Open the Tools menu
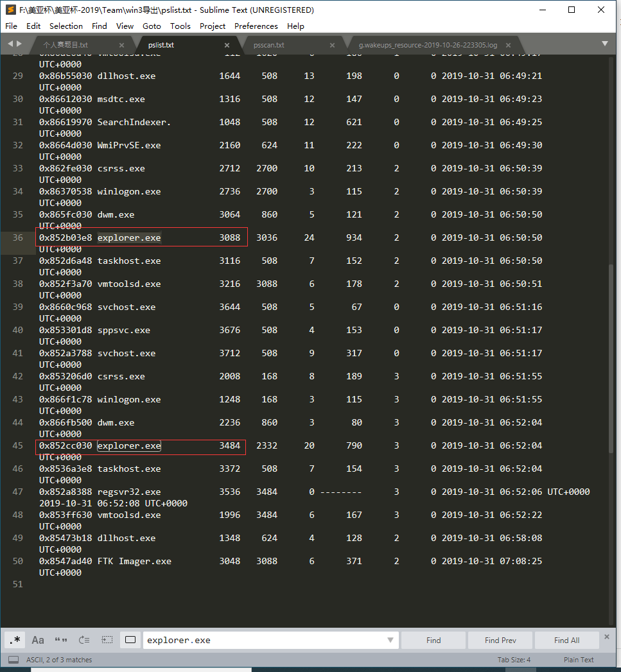 pos(180,26)
